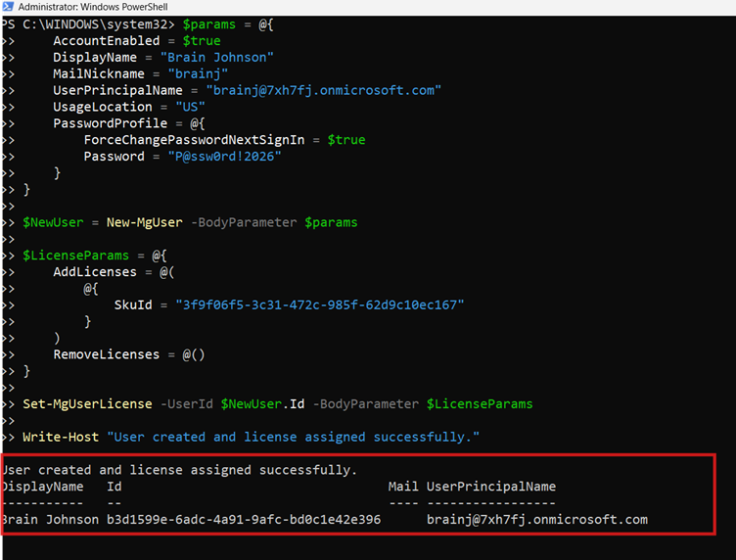Click the quoted success message in the Write-Host line
736x560 pixels.
click(x=293, y=437)
